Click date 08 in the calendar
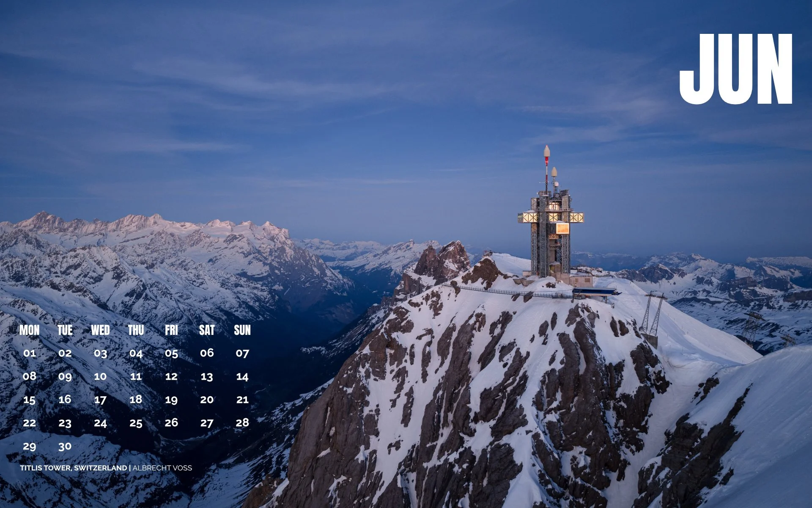Image resolution: width=812 pixels, height=508 pixels. pos(30,376)
